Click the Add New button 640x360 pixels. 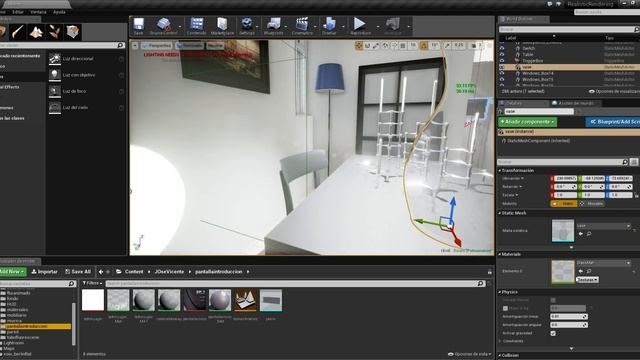[x=12, y=272]
